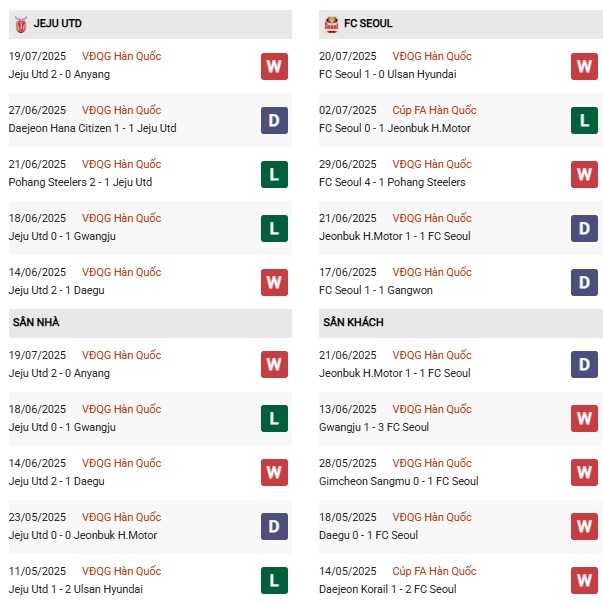Click the FC Seoul team crest
The image size is (603, 602).
click(332, 24)
